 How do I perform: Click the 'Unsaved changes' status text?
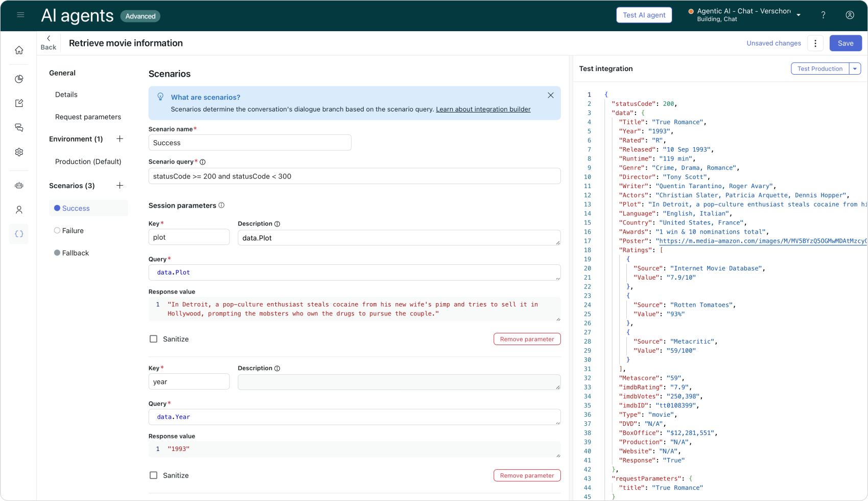(773, 43)
